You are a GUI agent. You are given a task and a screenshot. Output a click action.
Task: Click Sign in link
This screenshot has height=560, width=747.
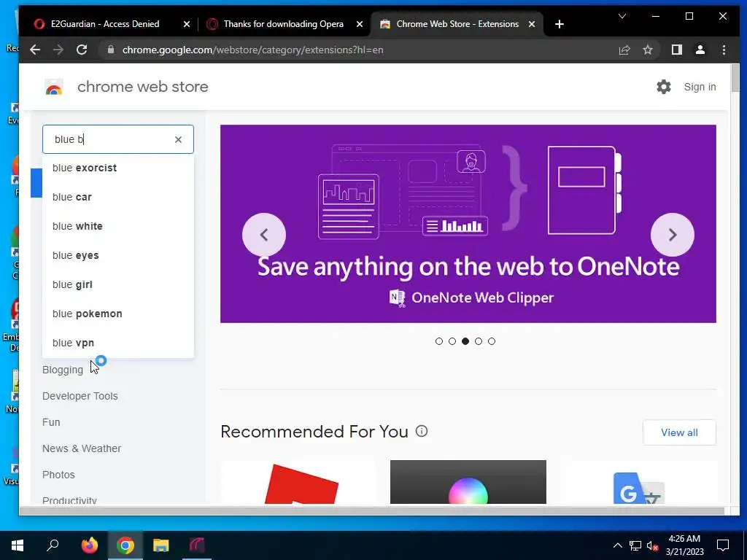(x=700, y=87)
